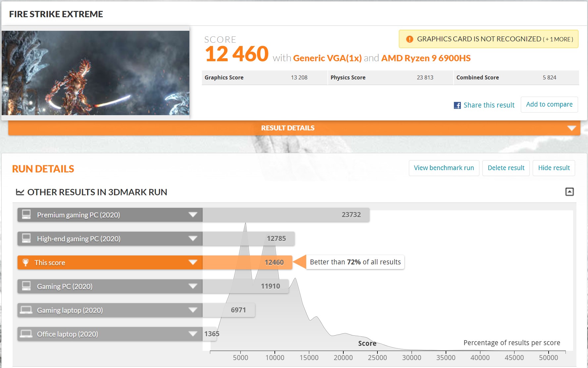Click the desktop icon on High-end gaming PC row

(x=26, y=238)
